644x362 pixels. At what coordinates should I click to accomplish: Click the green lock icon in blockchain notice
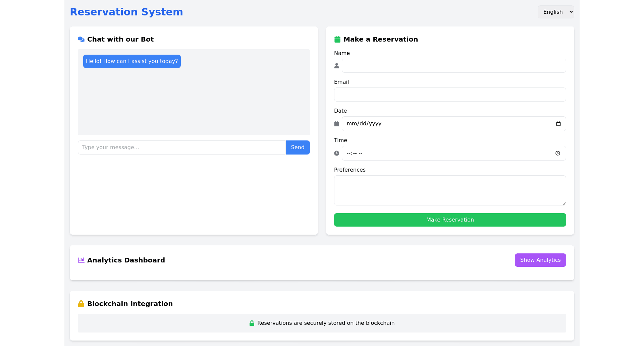pos(252,323)
